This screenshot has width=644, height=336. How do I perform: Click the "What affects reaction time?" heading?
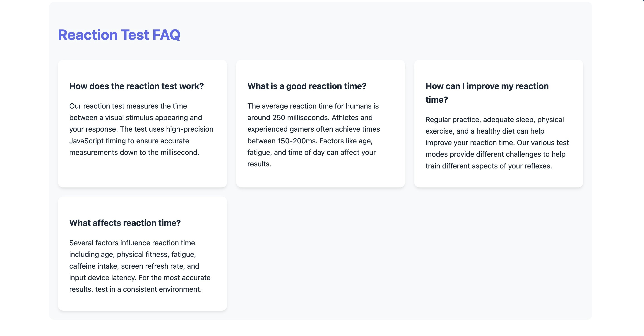[x=125, y=223]
